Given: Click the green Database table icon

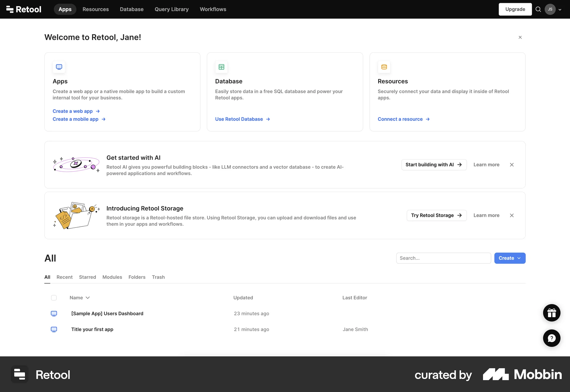Looking at the screenshot, I should [221, 67].
